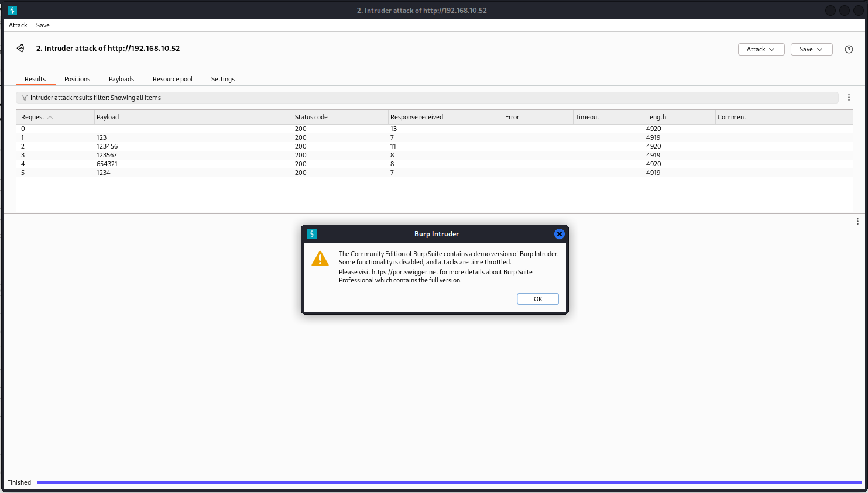Click the attack progress bar
This screenshot has width=868, height=493.
click(449, 482)
